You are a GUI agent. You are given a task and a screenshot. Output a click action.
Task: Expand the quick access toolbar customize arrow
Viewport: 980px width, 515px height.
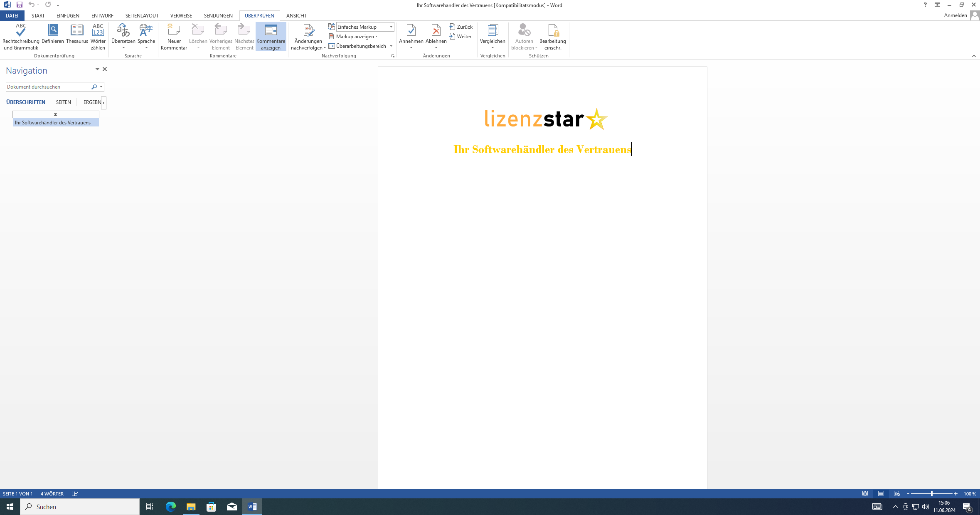tap(58, 5)
